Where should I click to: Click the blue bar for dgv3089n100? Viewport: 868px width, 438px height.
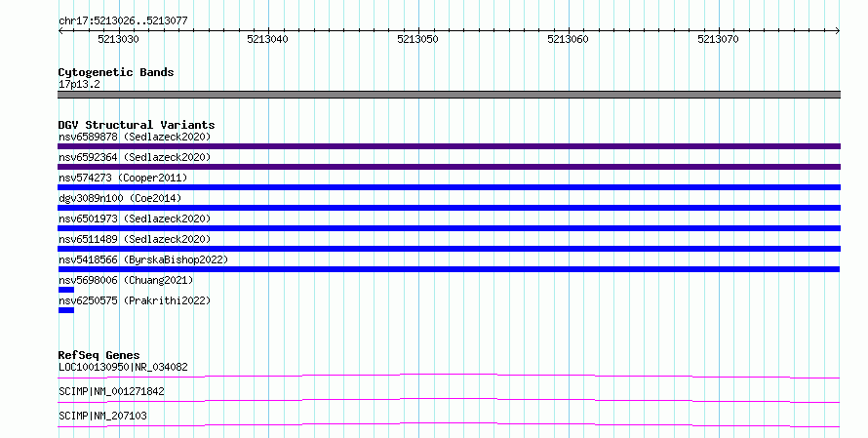click(449, 208)
